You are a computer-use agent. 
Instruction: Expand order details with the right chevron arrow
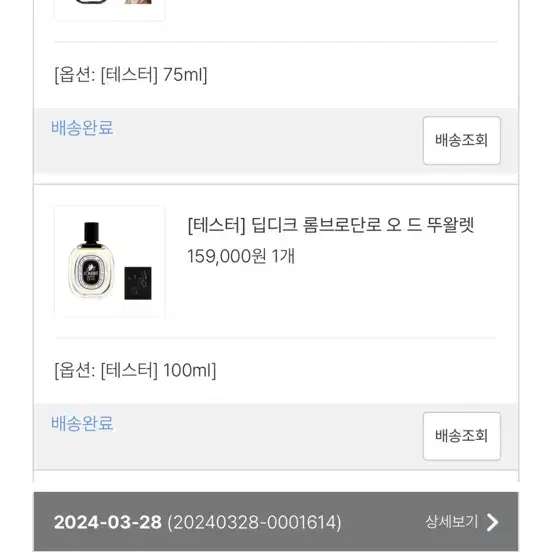point(492,522)
